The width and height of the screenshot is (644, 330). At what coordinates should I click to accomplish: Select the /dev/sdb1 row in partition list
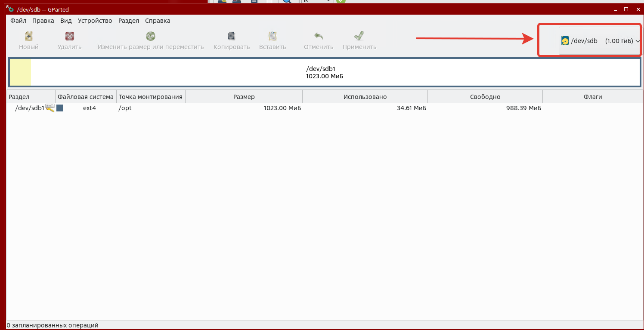325,108
